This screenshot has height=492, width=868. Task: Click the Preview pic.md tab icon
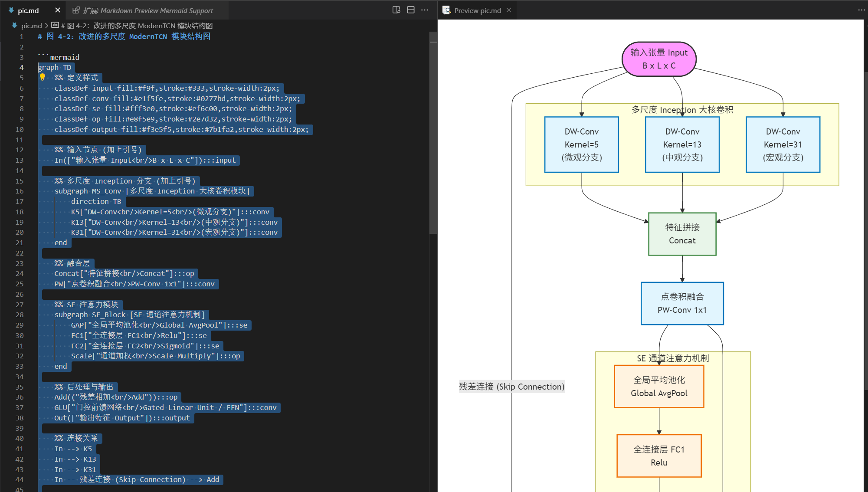[x=447, y=10]
